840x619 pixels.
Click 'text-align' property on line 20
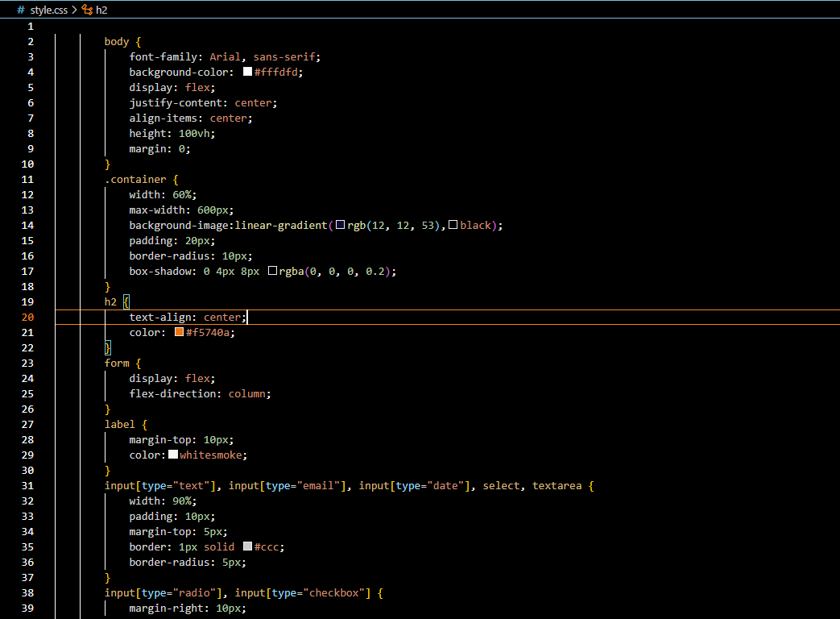pyautogui.click(x=160, y=318)
